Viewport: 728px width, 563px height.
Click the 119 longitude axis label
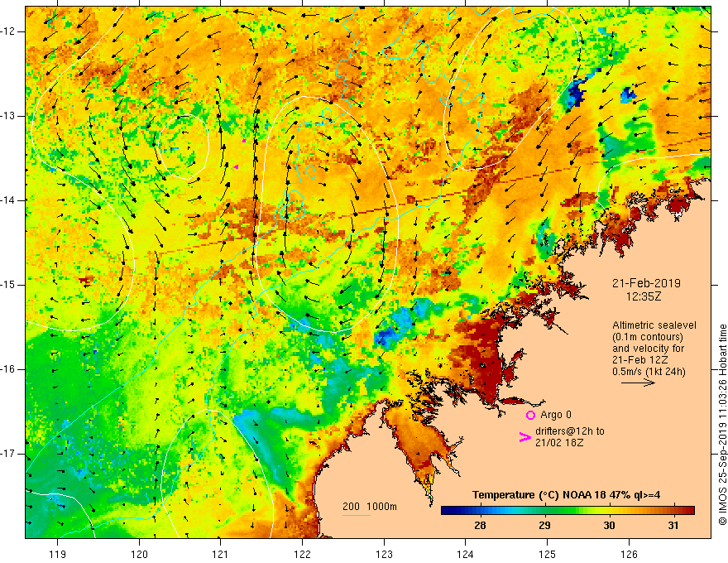(58, 554)
